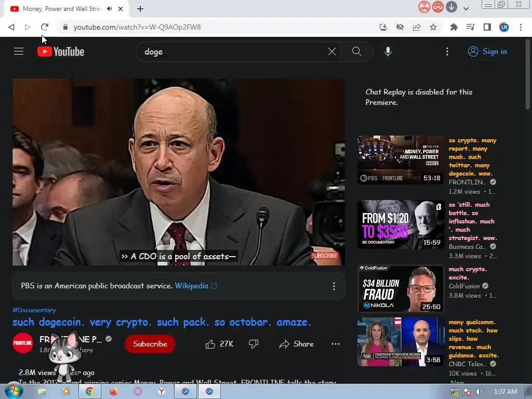The image size is (532, 399).
Task: Close the Money, Power and Wall Street tab
Action: pyautogui.click(x=121, y=9)
